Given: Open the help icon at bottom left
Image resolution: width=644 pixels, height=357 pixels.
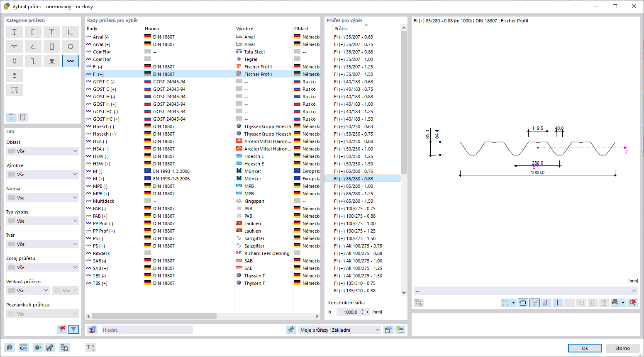Looking at the screenshot, I should [10, 347].
